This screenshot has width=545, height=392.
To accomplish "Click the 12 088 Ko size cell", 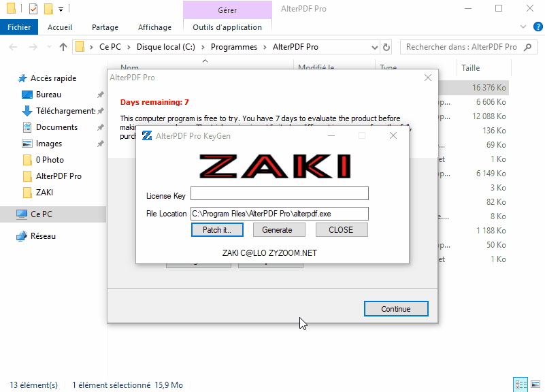I will click(489, 116).
